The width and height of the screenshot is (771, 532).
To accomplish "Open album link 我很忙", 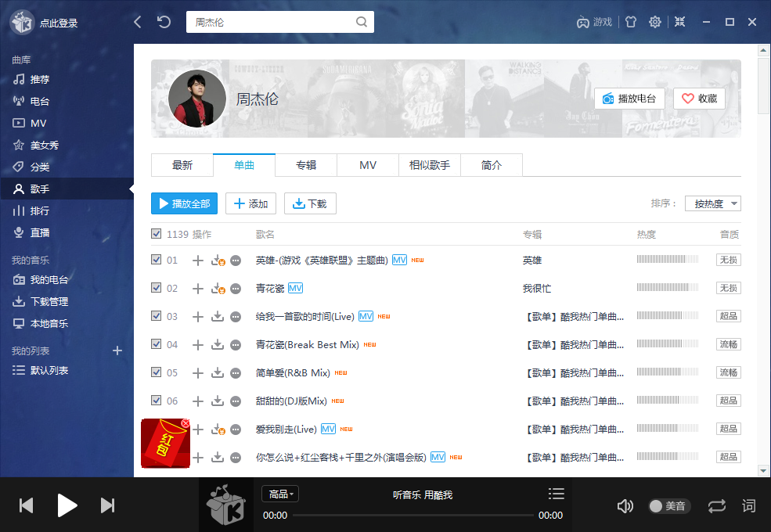I will tap(537, 289).
